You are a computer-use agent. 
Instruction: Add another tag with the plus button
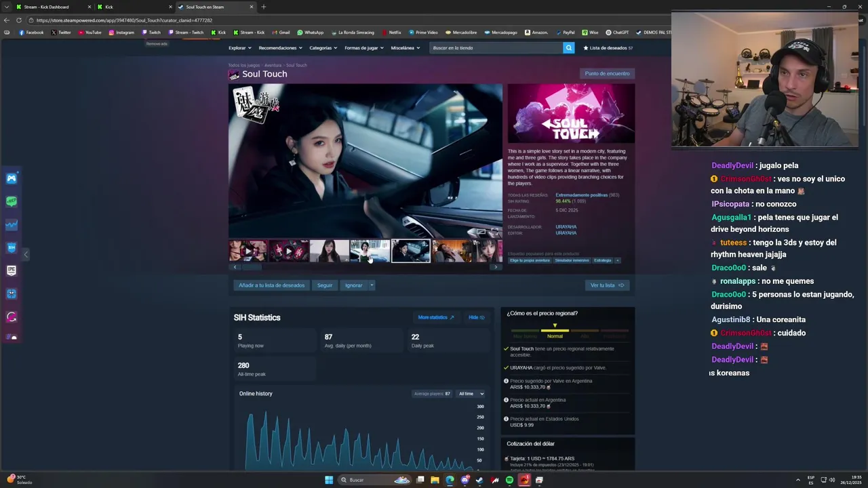(617, 260)
